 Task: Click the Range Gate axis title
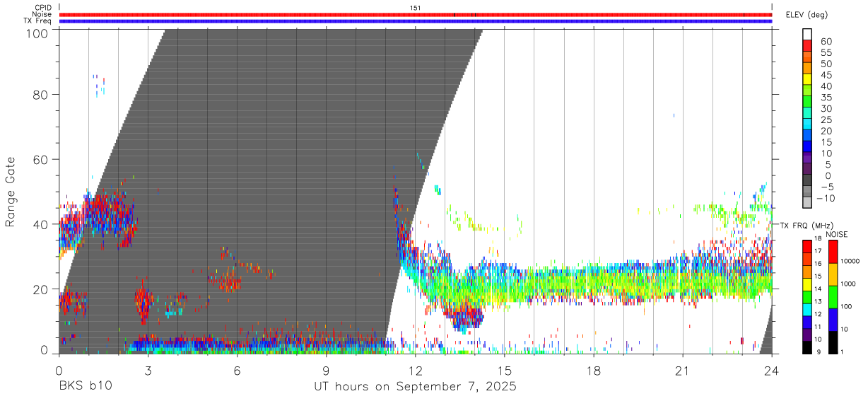point(11,190)
